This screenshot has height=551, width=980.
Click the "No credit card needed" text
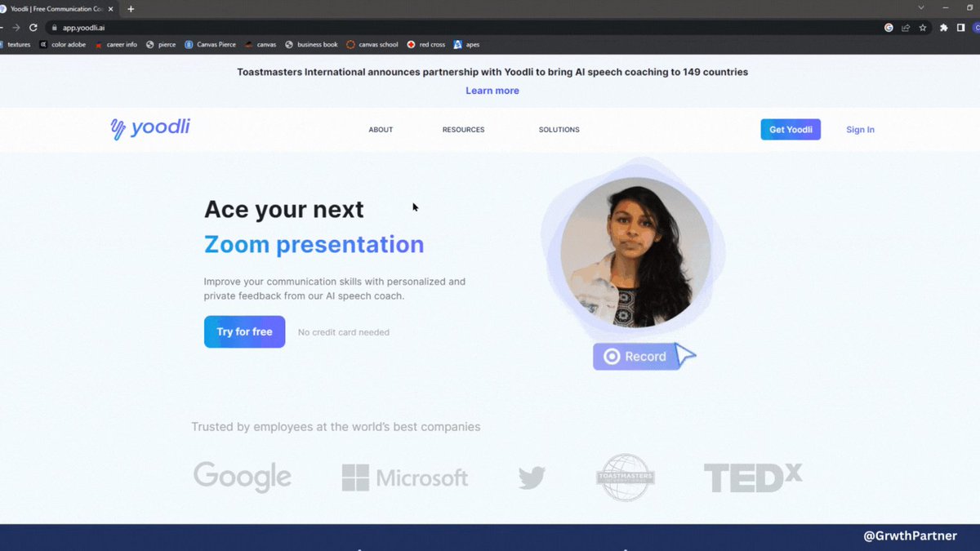pos(344,332)
